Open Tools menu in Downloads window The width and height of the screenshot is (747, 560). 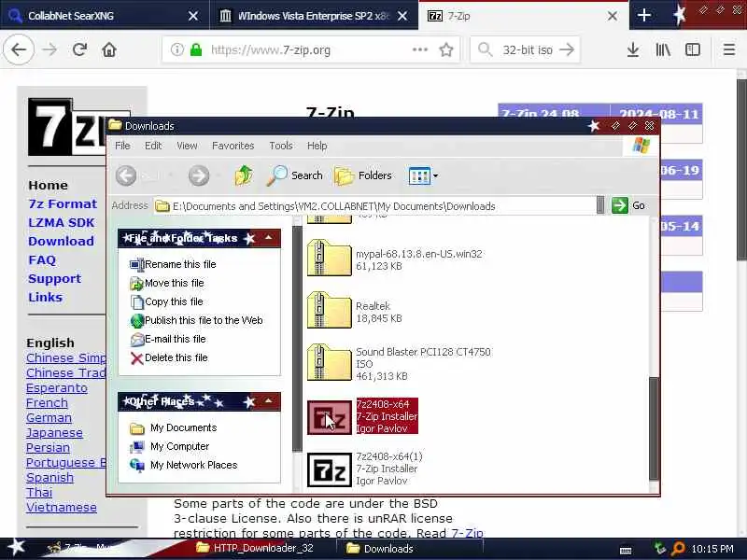(x=281, y=146)
